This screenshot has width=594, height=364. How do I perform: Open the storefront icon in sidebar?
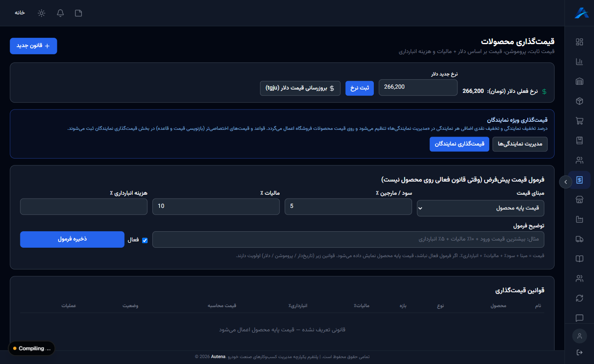579,200
